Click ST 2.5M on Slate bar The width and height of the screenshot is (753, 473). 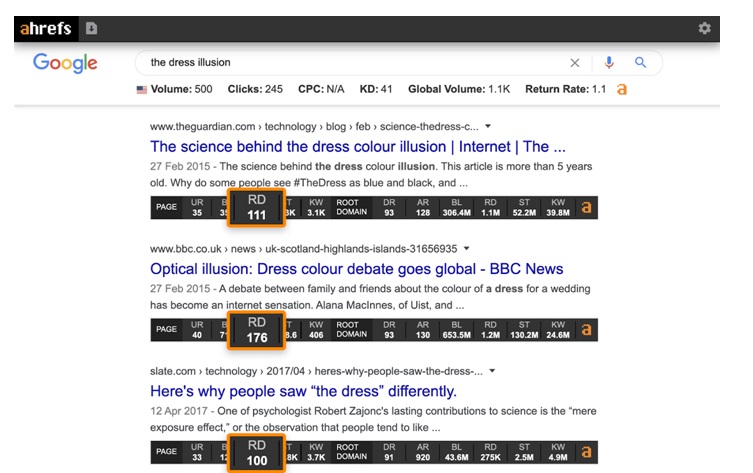click(x=524, y=452)
